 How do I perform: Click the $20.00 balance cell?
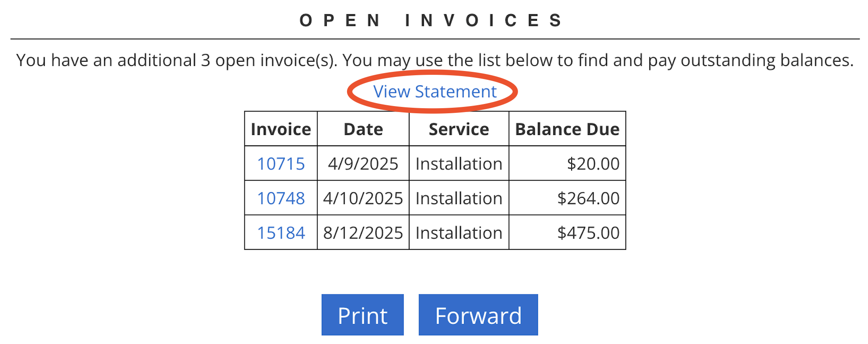pyautogui.click(x=593, y=164)
